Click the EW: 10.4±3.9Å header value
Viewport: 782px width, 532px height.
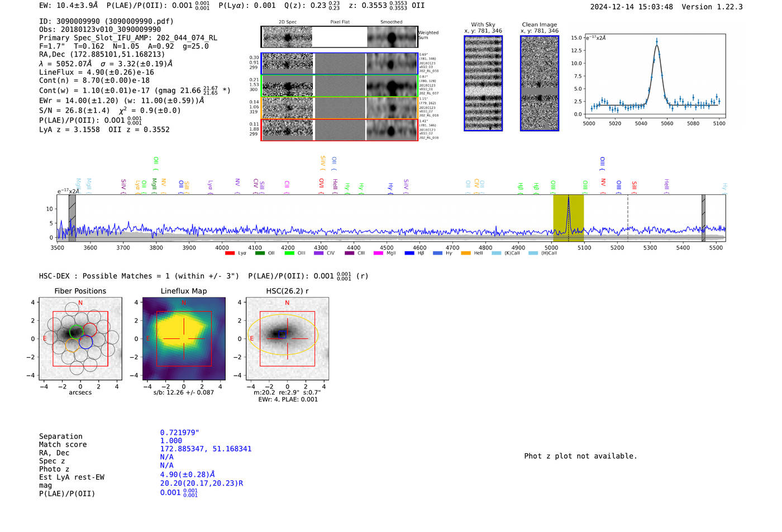click(69, 5)
